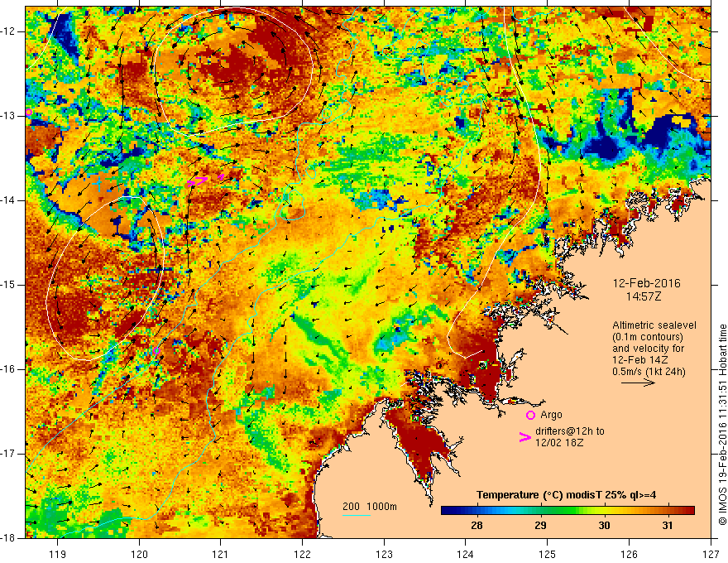Click latitude axis label '-15'
Image resolution: width=728 pixels, height=563 pixels.
(8, 285)
